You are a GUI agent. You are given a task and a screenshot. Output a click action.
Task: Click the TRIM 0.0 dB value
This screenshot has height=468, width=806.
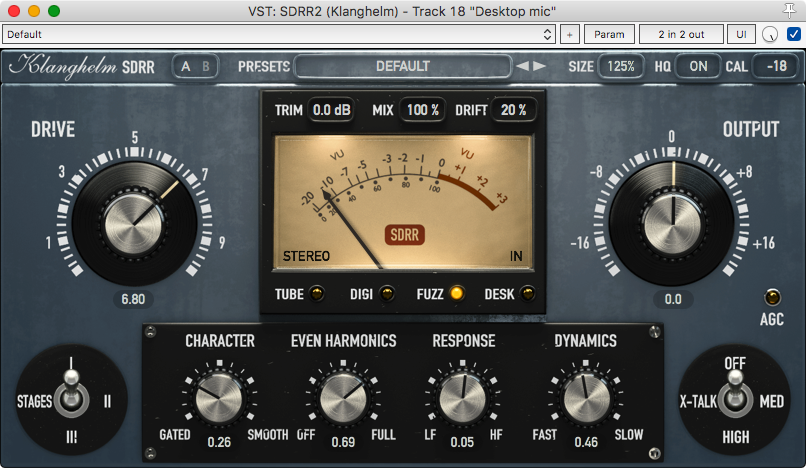[332, 110]
